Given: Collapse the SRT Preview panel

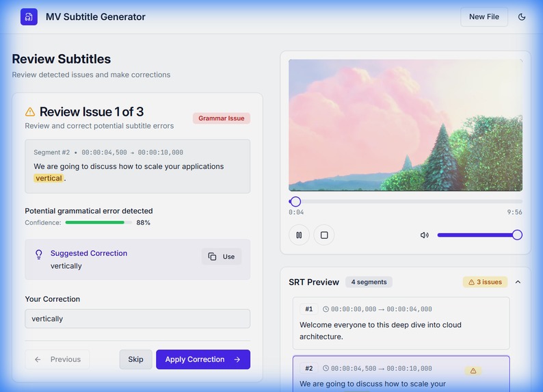Looking at the screenshot, I should click(x=518, y=282).
